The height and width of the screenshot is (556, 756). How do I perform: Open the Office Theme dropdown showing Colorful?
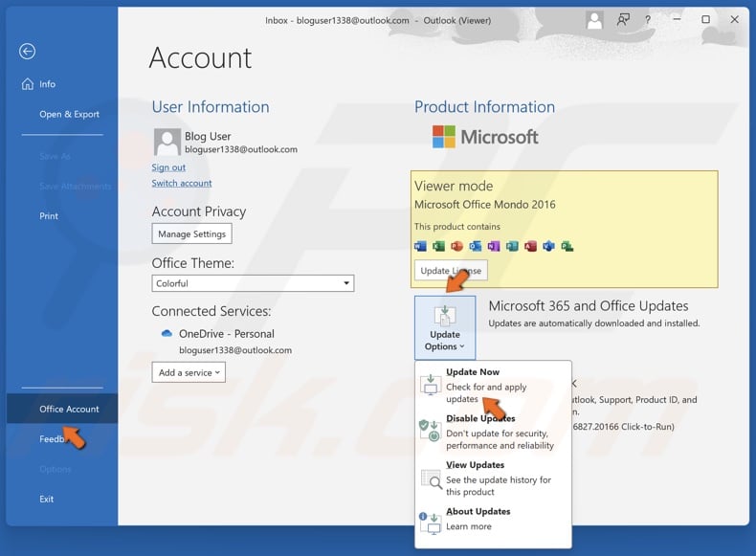[x=253, y=283]
